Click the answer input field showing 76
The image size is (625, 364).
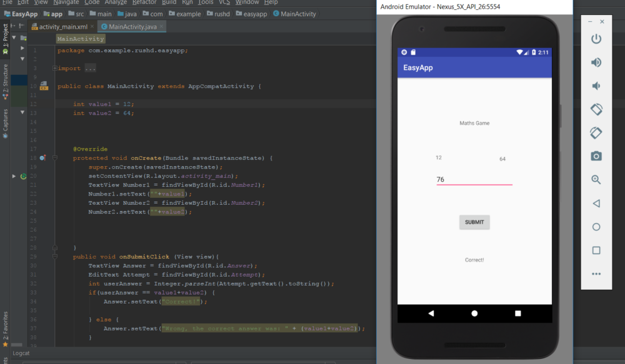pyautogui.click(x=475, y=179)
